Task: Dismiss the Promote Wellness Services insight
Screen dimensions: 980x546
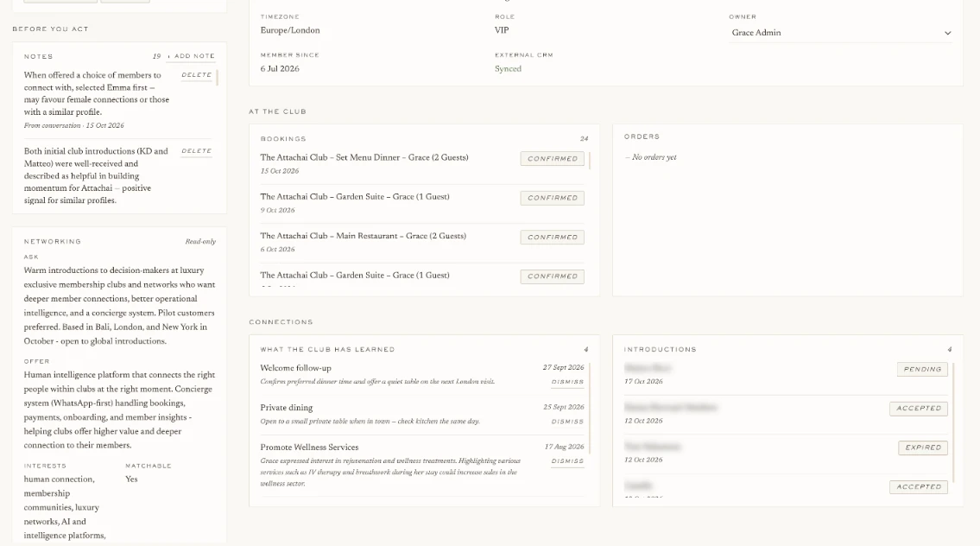Action: point(567,461)
